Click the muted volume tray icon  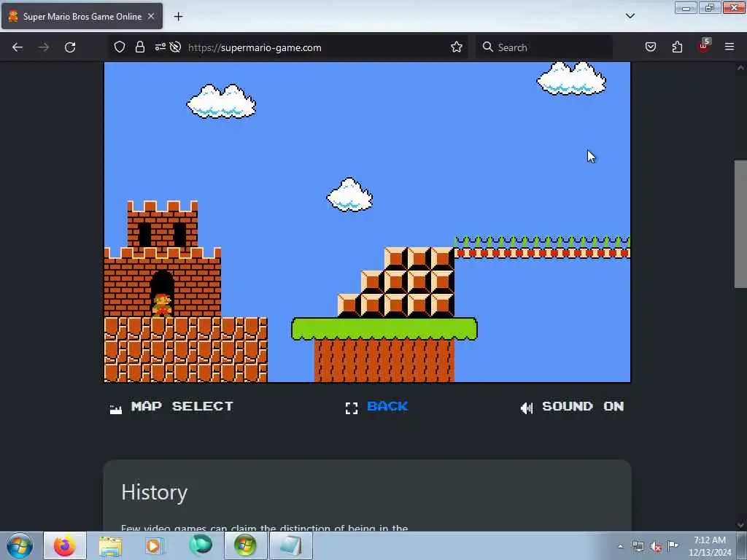(x=656, y=546)
